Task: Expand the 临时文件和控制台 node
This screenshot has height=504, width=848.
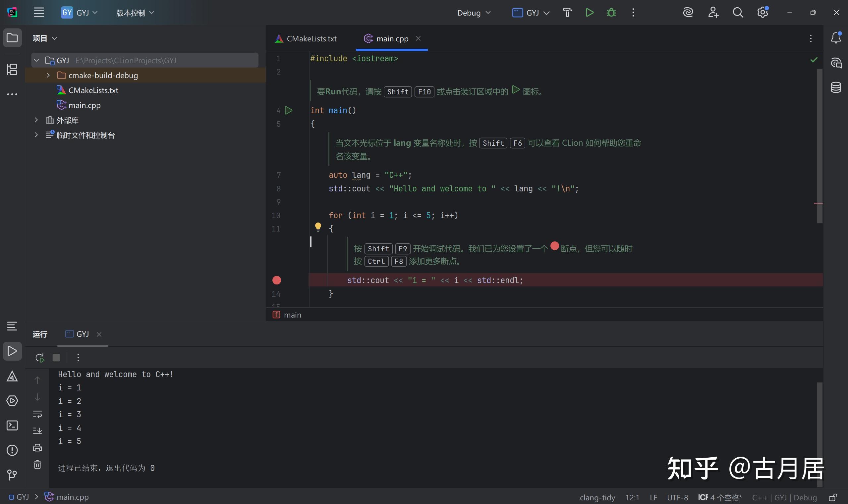Action: (36, 135)
